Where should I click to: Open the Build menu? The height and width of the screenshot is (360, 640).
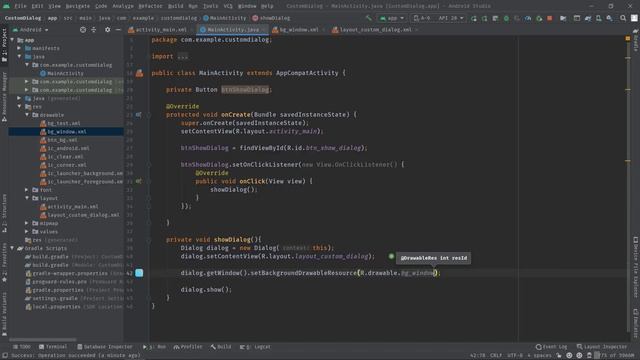pos(176,6)
